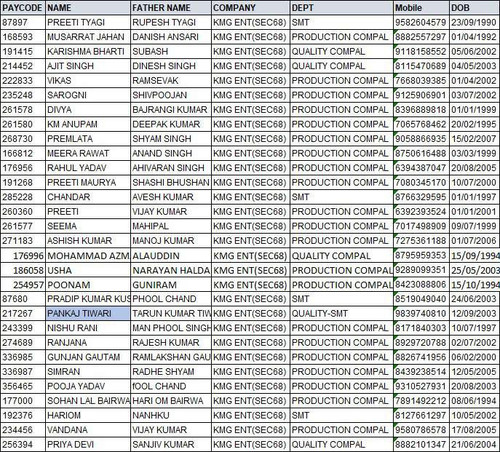
Task: Select the name cell PREETI TYAGI
Action: click(88, 22)
